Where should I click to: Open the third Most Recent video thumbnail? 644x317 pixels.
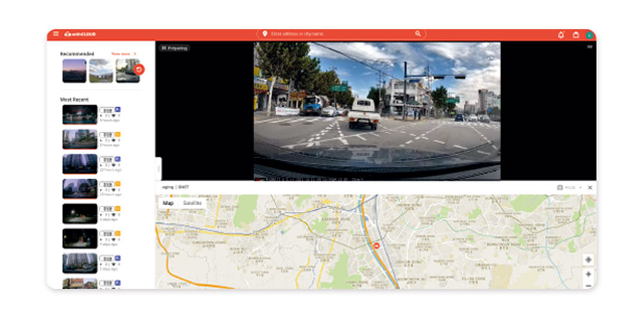(x=80, y=164)
